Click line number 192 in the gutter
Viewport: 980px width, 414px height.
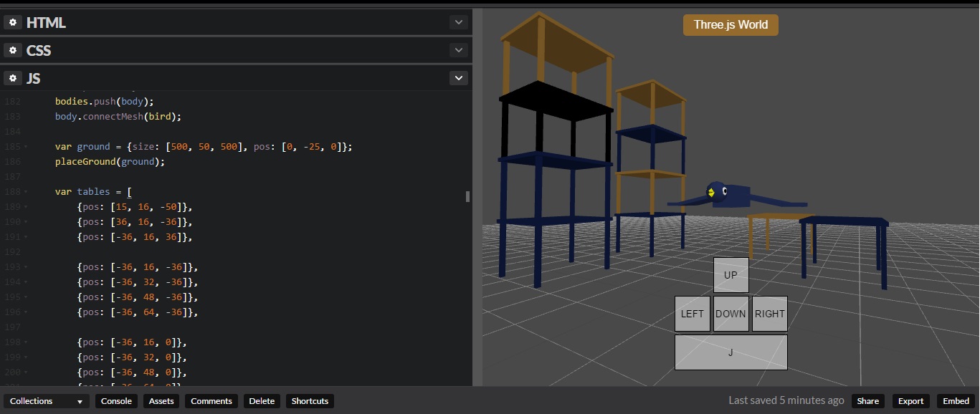click(13, 252)
